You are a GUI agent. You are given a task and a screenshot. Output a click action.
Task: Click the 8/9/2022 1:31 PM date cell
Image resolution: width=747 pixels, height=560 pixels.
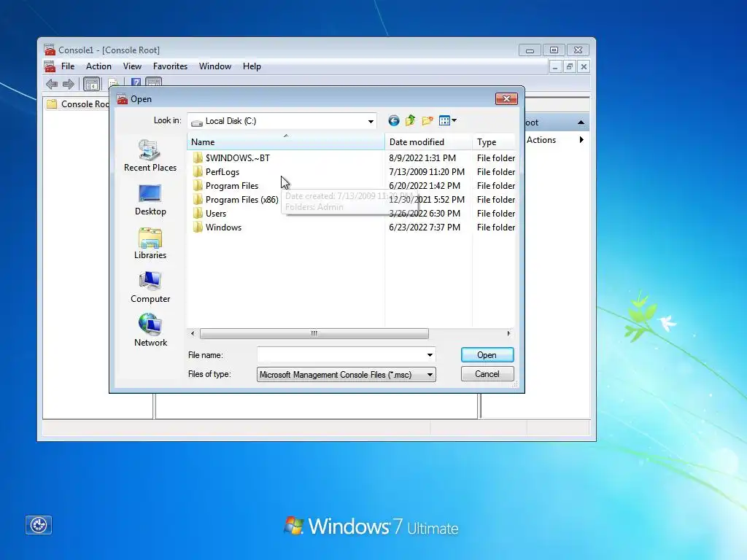422,158
